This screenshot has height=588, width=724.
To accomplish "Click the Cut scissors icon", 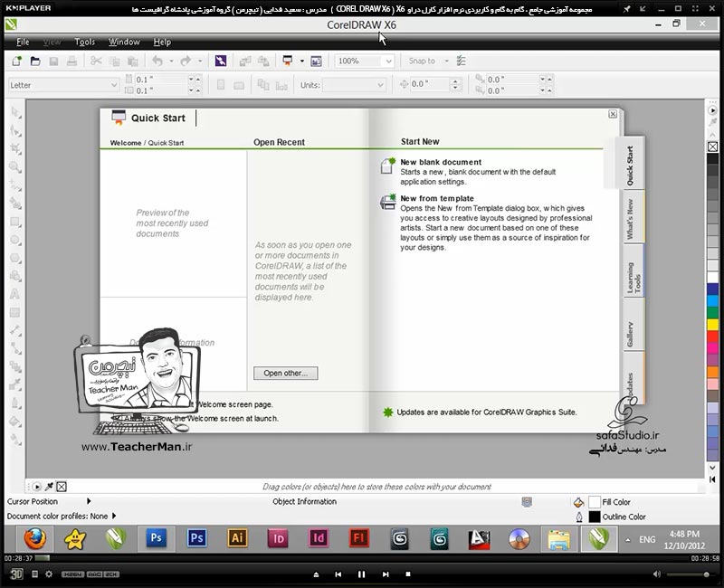I will 96,61.
